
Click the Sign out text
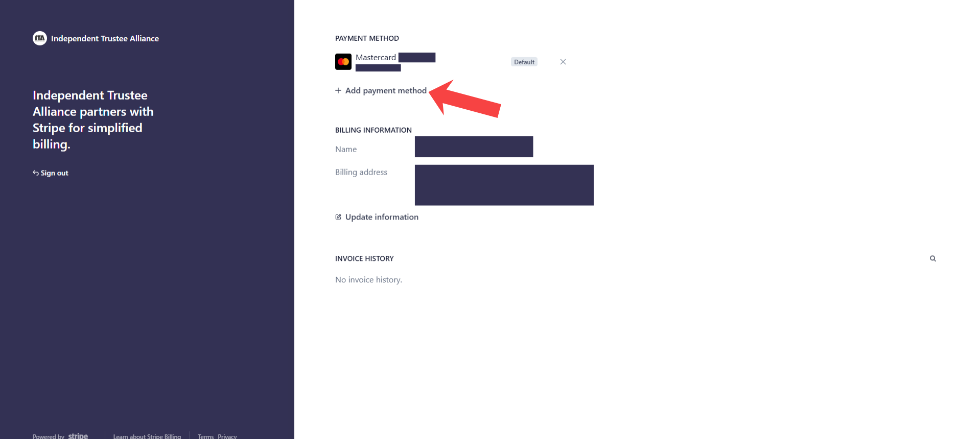point(55,173)
